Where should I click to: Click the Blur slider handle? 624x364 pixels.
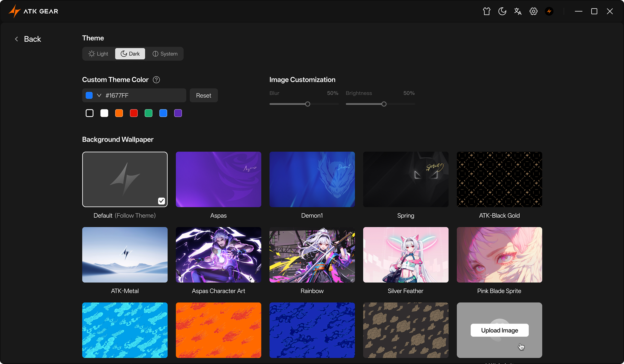307,104
